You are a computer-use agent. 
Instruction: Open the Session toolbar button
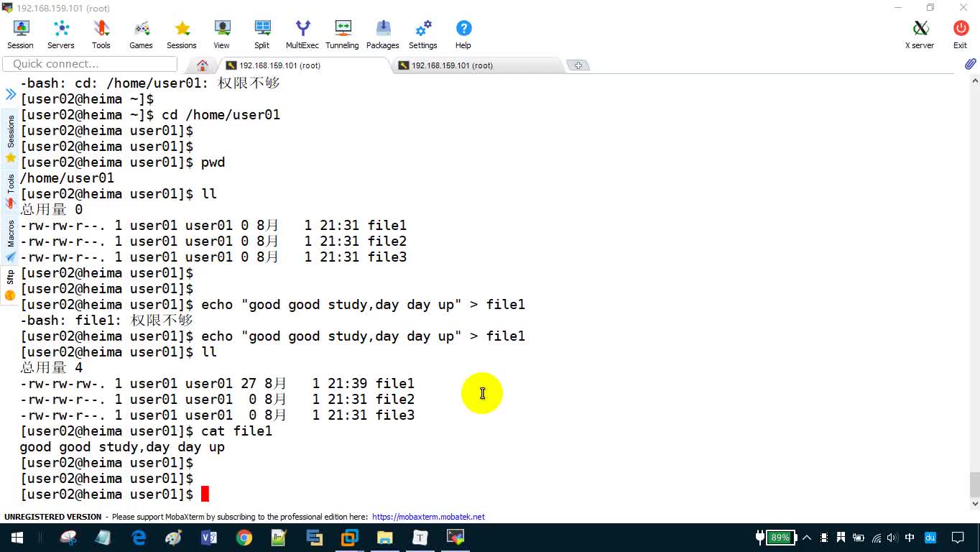coord(21,34)
